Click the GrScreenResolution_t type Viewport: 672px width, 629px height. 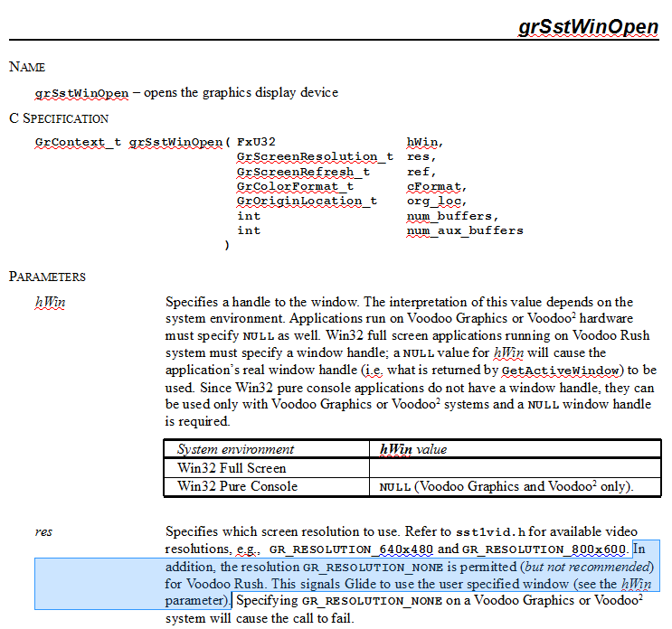point(315,156)
